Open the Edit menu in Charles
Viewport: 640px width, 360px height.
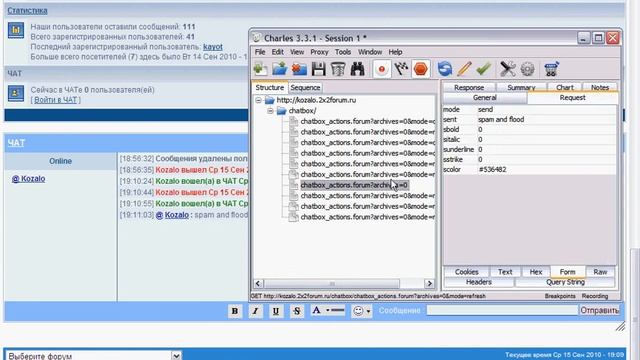click(278, 52)
